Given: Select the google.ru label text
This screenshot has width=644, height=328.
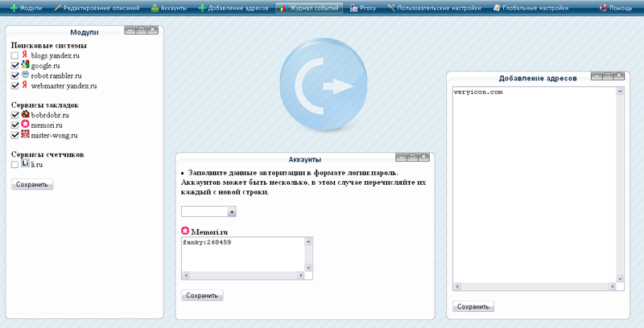Looking at the screenshot, I should pyautogui.click(x=46, y=66).
